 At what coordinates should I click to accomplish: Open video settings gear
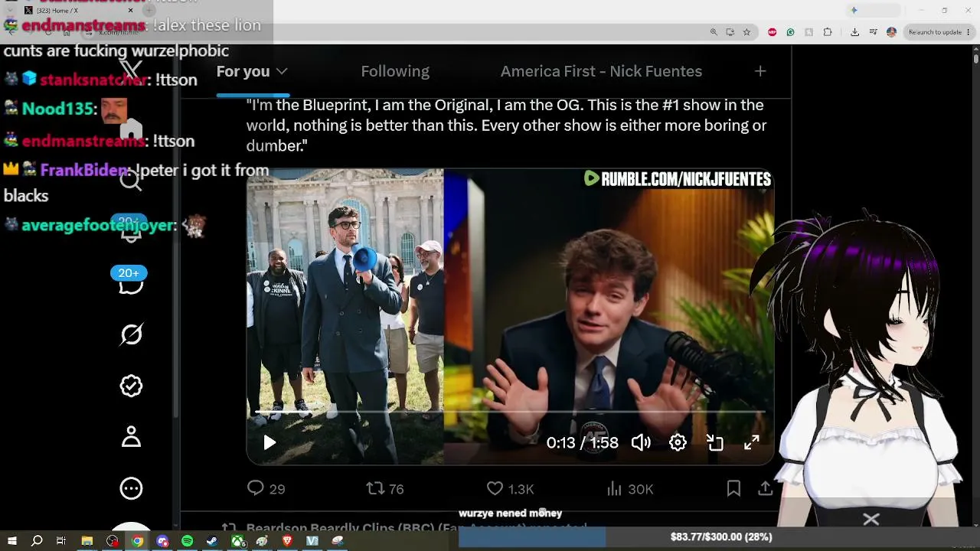[x=678, y=442]
